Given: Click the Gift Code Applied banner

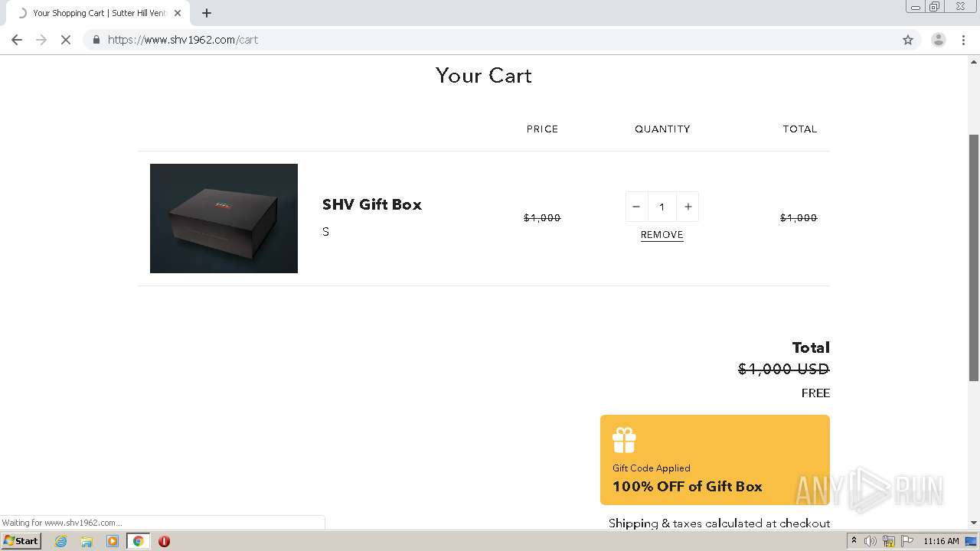Looking at the screenshot, I should click(x=715, y=460).
